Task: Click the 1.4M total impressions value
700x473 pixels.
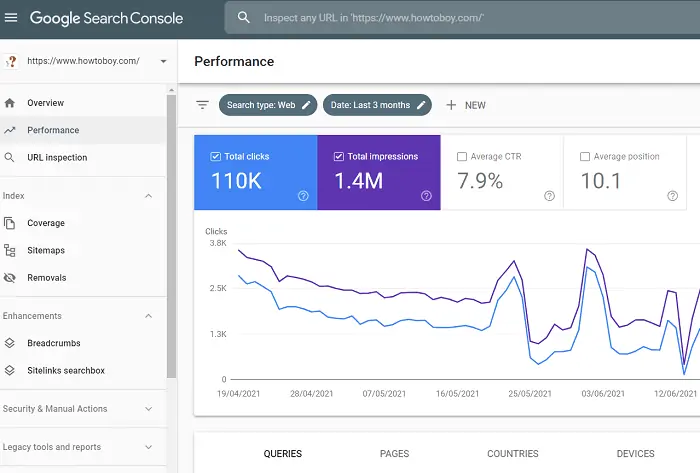Action: 358,181
